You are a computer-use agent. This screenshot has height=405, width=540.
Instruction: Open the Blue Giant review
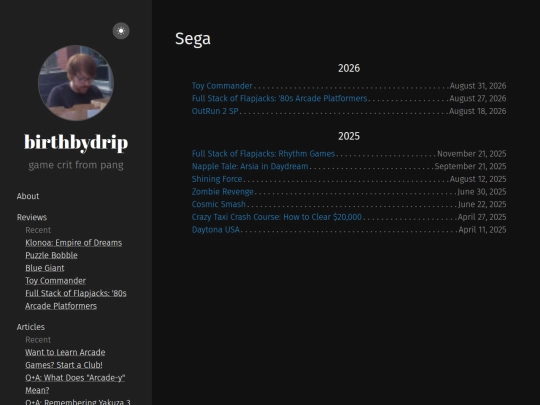[45, 268]
